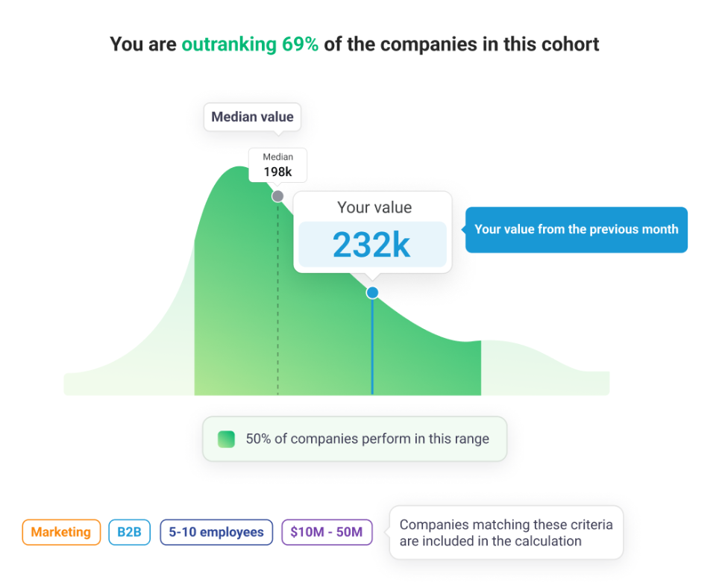Click the Median value tooltip
The height and width of the screenshot is (588, 722).
252,117
